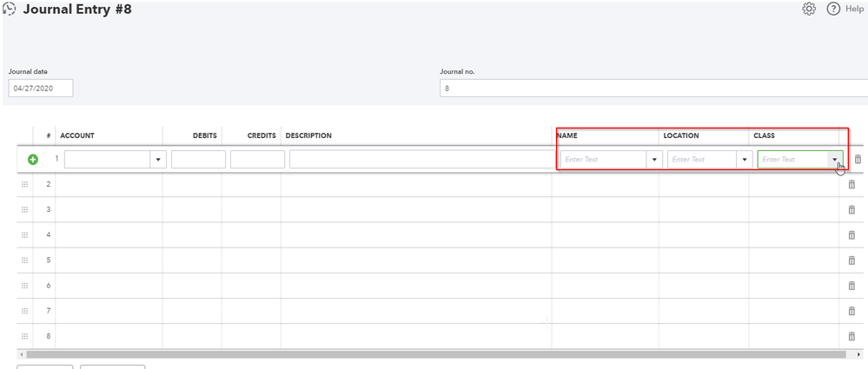Viewport: 868px width, 369px height.
Task: Click the drag handle of row 2
Action: click(25, 185)
